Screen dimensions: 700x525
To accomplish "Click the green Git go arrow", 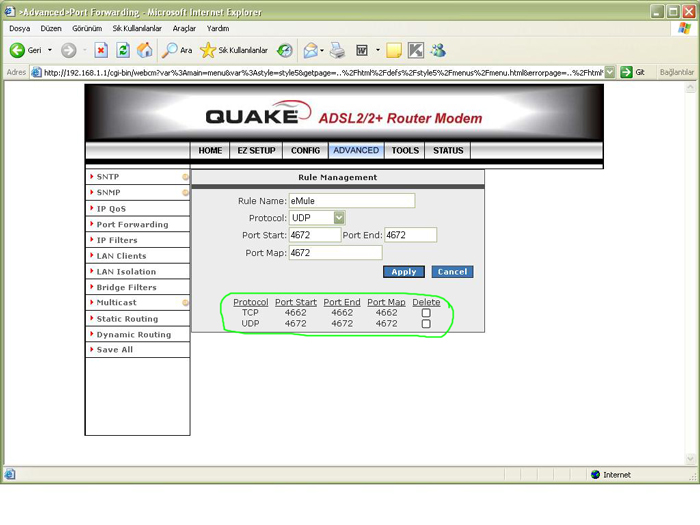I will click(626, 72).
